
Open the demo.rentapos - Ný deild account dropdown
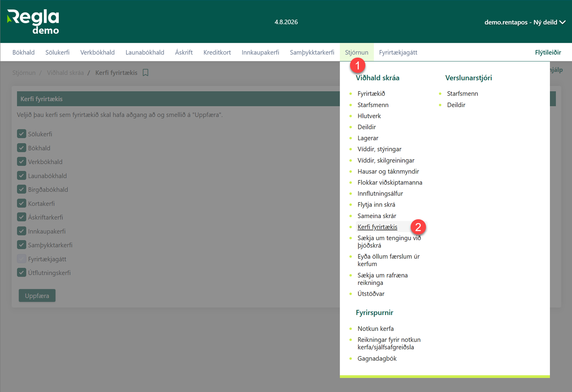click(x=525, y=22)
